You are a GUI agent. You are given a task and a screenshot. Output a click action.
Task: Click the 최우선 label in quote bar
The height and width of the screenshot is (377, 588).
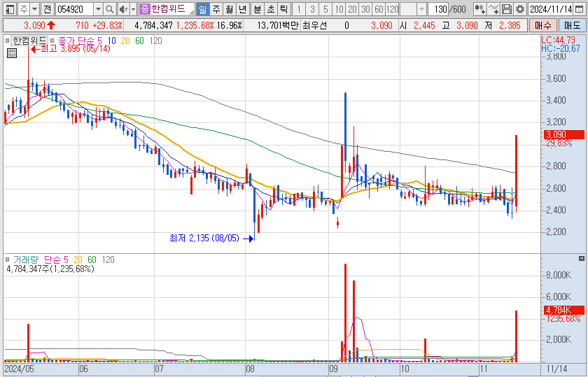click(x=314, y=25)
